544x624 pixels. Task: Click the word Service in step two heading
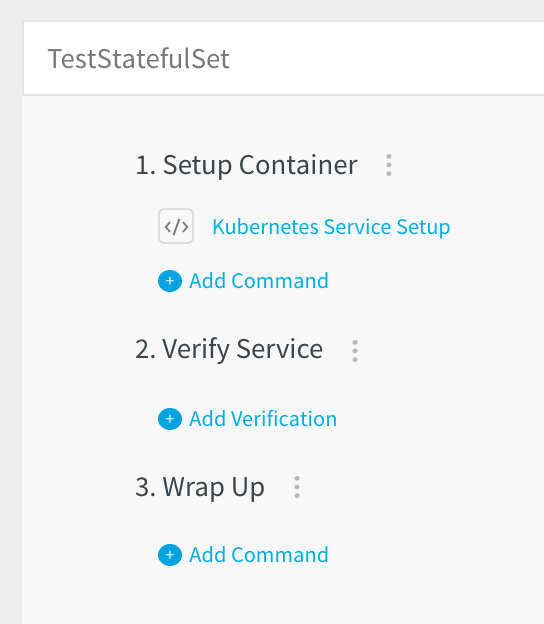point(279,349)
